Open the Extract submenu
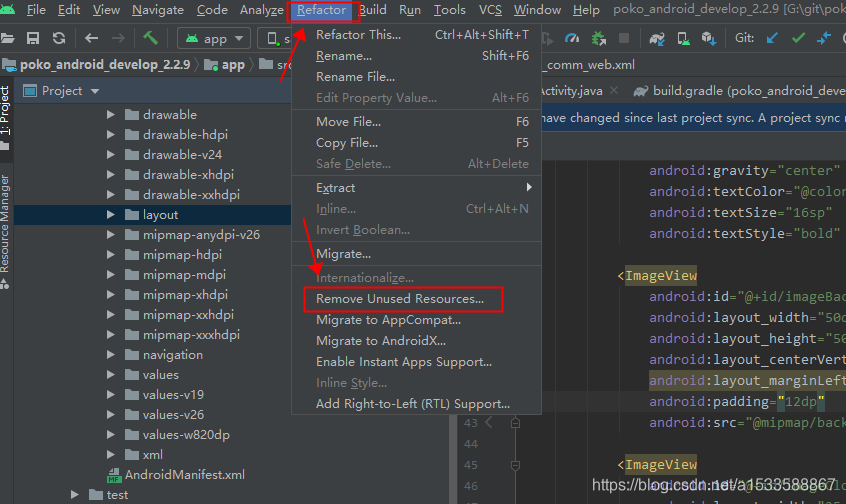 (417, 187)
